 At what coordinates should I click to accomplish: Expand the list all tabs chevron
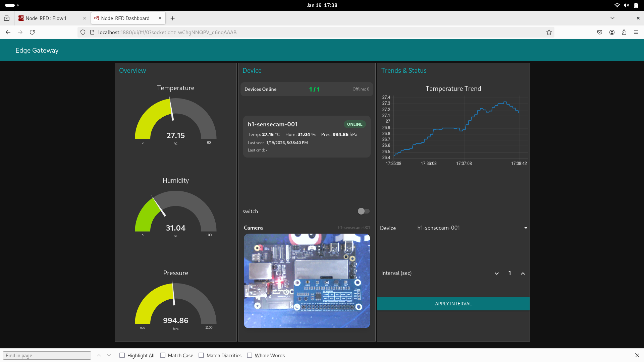[x=612, y=18]
